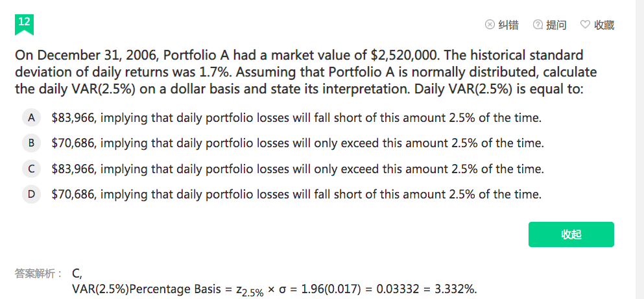Click the 收藏 bookmark label
The height and width of the screenshot is (299, 644).
pos(604,25)
